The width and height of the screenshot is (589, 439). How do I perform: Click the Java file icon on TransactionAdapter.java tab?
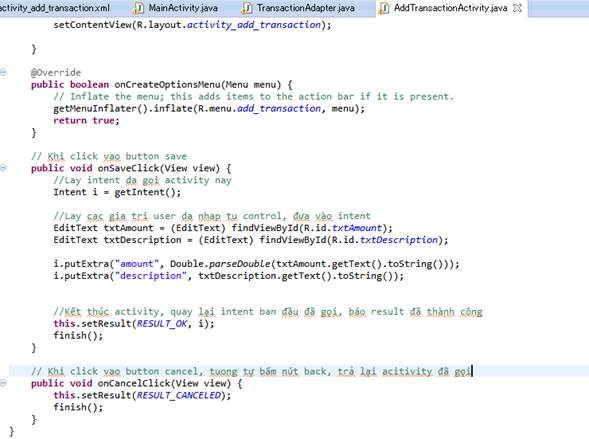tap(247, 8)
